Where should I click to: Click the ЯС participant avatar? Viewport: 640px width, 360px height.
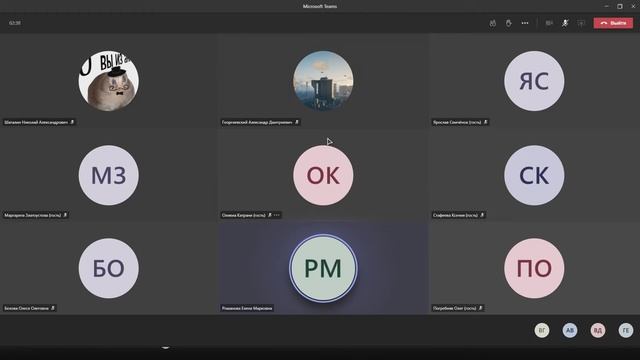[x=534, y=81]
